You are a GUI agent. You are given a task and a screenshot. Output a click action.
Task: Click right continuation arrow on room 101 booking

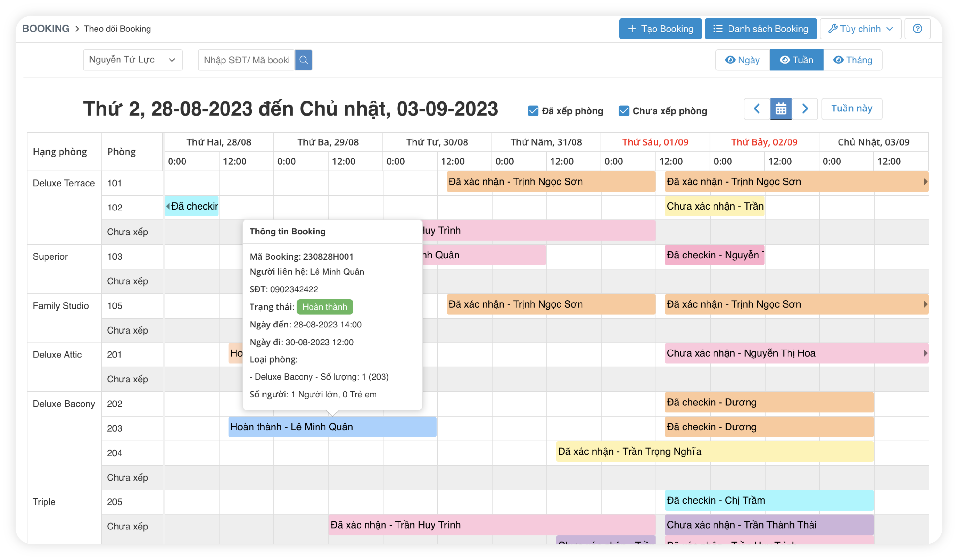pyautogui.click(x=925, y=182)
